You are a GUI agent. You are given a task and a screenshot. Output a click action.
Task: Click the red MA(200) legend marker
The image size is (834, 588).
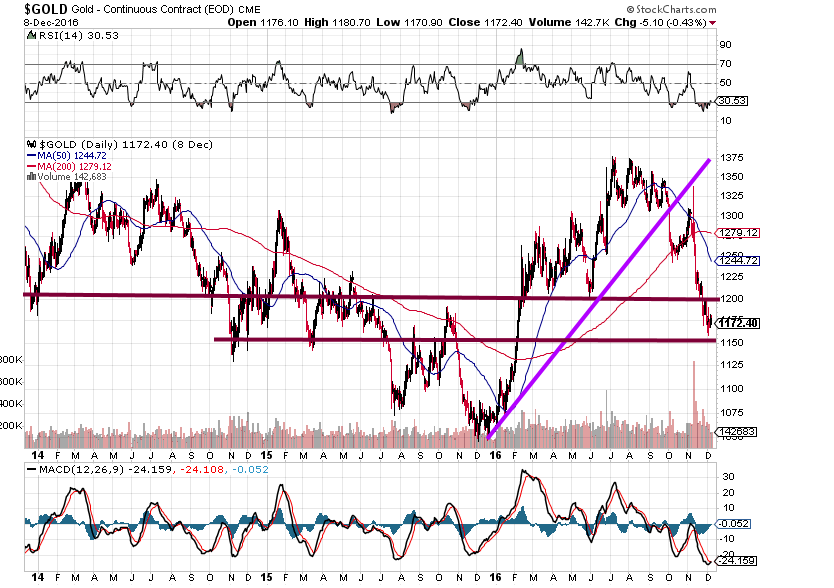pos(29,167)
